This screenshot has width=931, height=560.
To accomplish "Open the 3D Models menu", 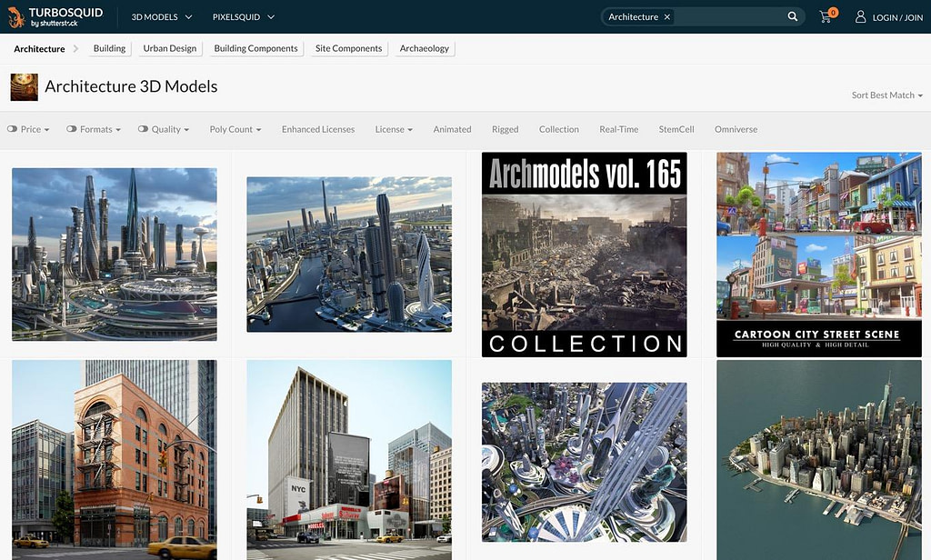I will coord(162,17).
